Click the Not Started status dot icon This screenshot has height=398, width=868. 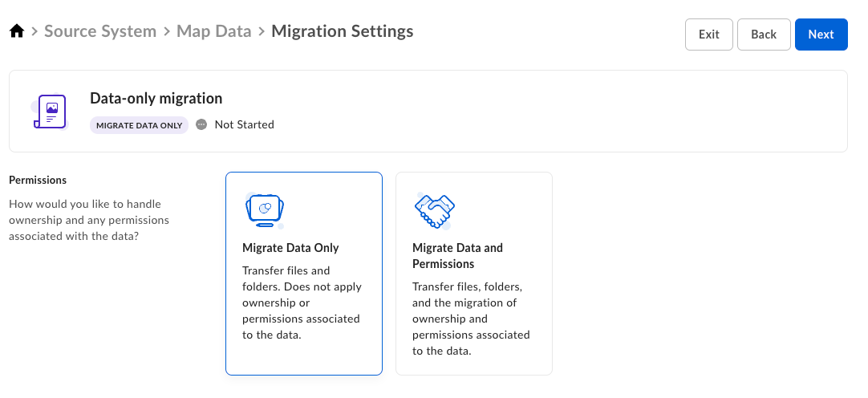[x=201, y=124]
